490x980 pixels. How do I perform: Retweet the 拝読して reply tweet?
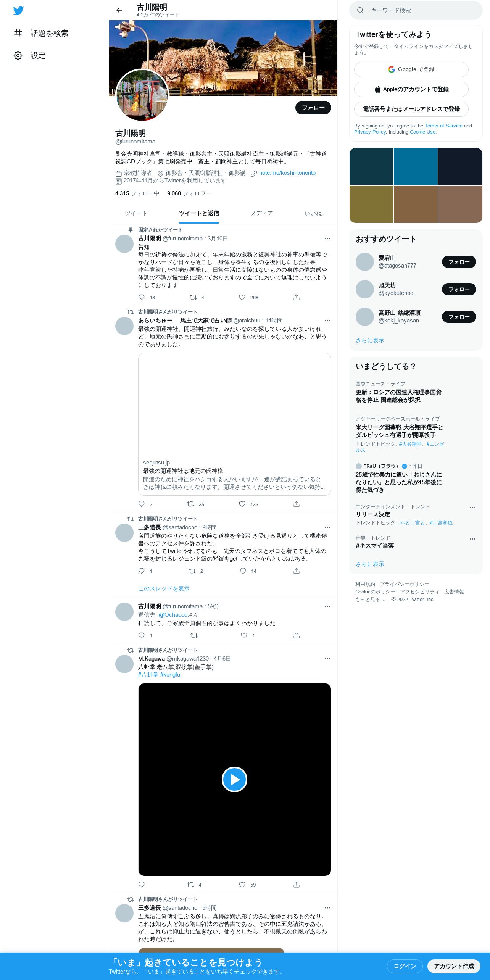click(x=194, y=635)
